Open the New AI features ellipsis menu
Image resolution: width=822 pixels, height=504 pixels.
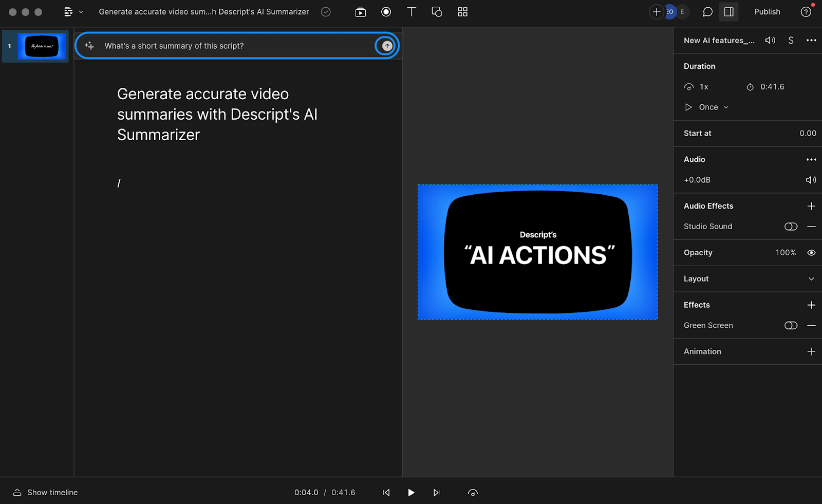[x=811, y=40]
